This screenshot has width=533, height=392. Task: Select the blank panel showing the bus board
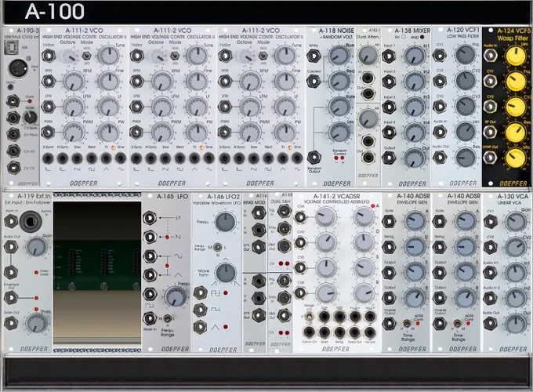[x=97, y=273]
